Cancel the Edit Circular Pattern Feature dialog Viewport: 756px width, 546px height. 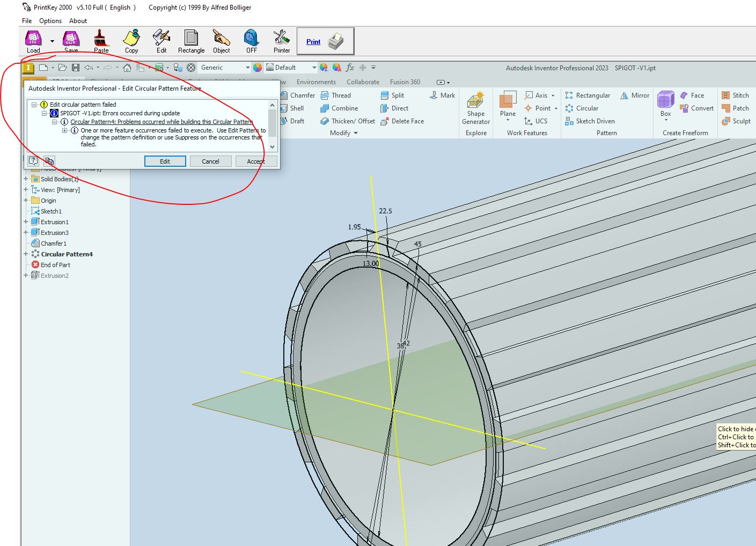point(210,161)
